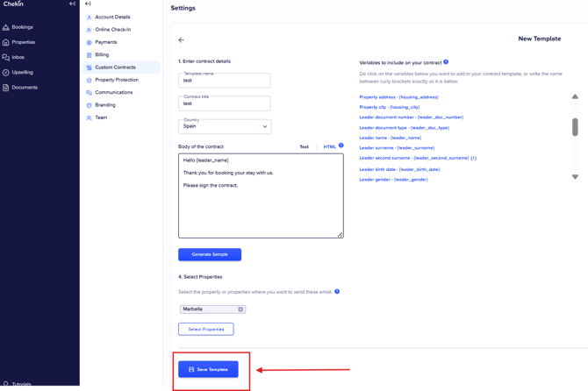This screenshot has width=588, height=391.
Task: Open the Upselling icon in sidebar
Action: 6,72
